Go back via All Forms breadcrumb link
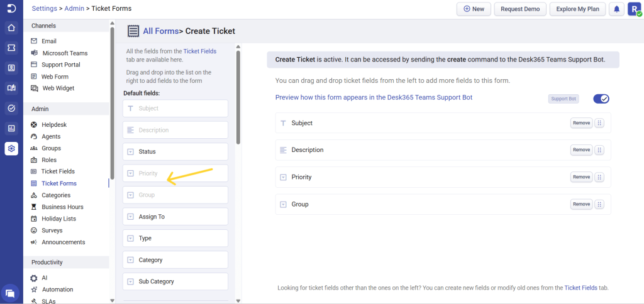The width and height of the screenshot is (644, 304). point(160,31)
